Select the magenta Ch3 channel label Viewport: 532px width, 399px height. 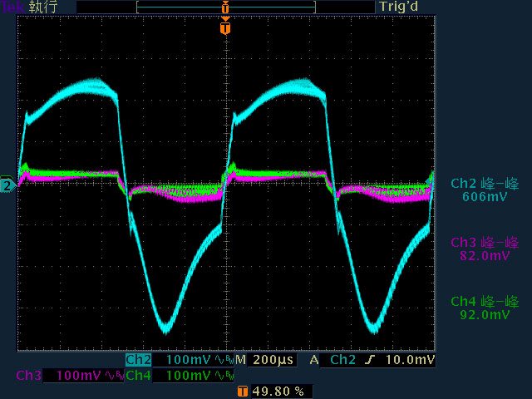click(29, 376)
